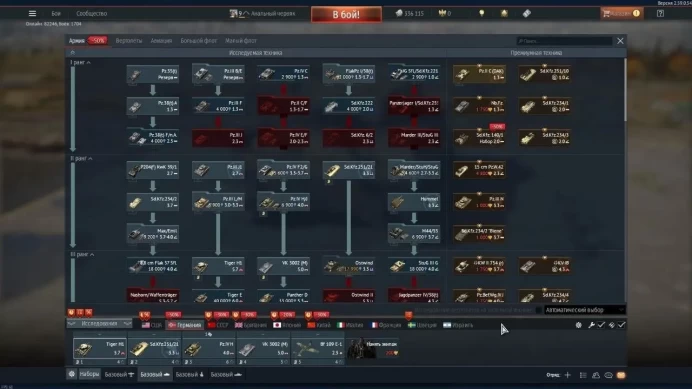Viewport: 692px width, 389px height.
Task: Open the warbond shop icon
Action: 504,13
